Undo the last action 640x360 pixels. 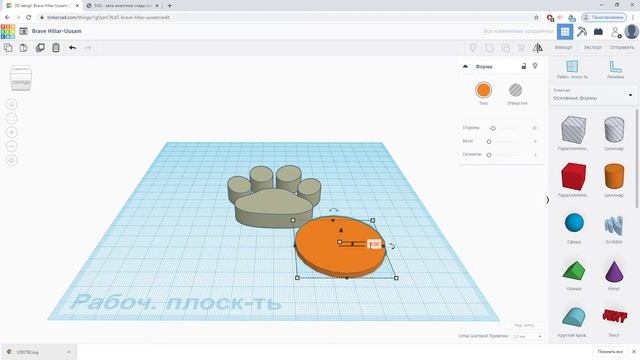tap(72, 48)
